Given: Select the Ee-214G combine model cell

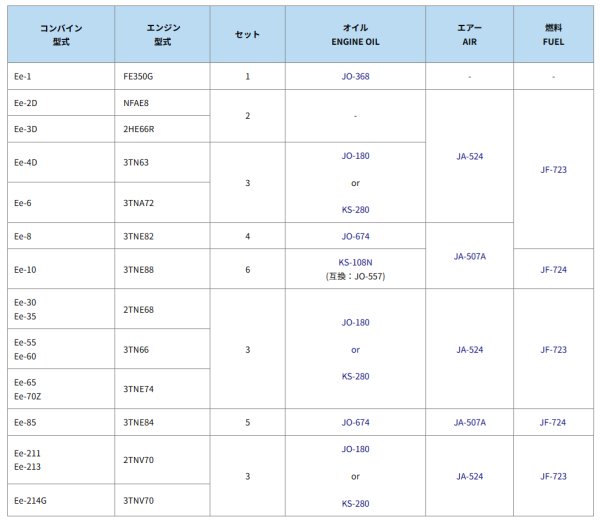Looking at the screenshot, I should point(31,498).
